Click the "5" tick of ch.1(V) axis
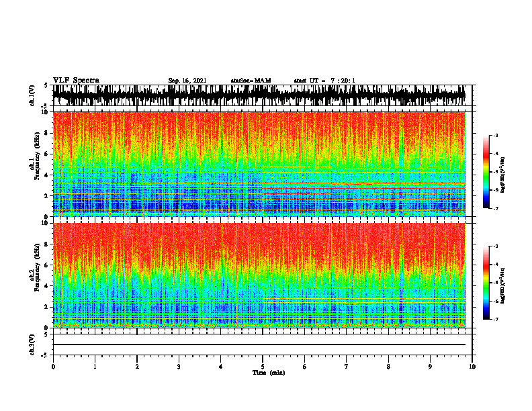The height and width of the screenshot is (411, 532). [46, 86]
